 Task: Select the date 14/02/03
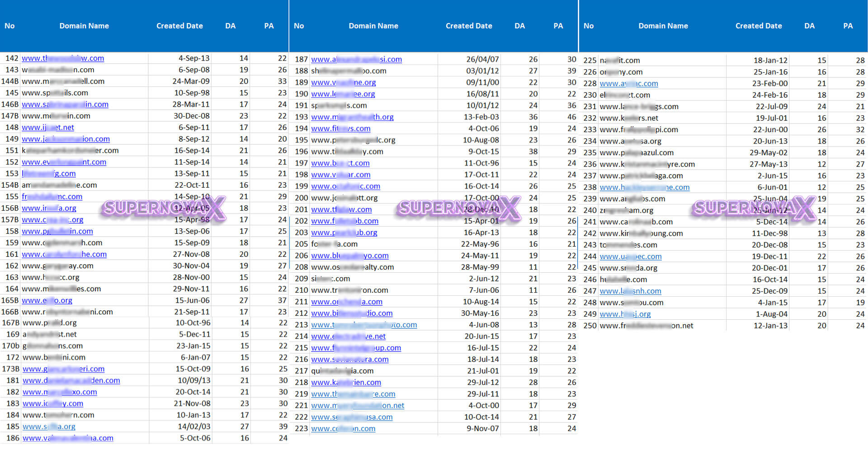click(x=194, y=427)
